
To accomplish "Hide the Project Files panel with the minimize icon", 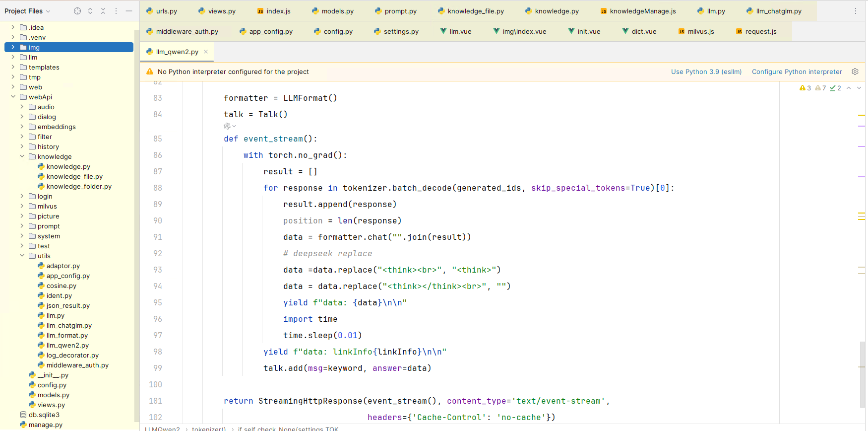I will click(x=129, y=11).
